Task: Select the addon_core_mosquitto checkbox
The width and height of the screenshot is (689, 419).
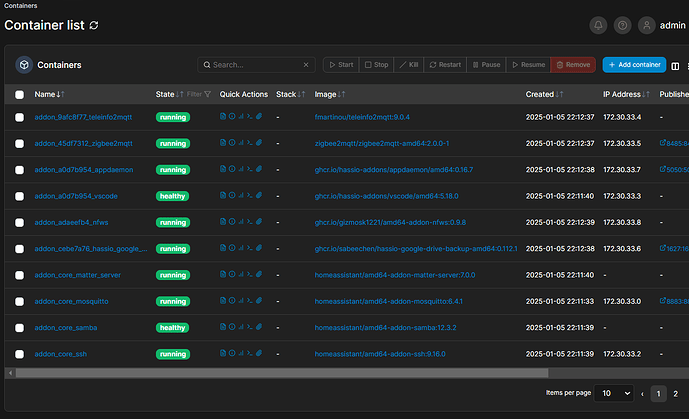Action: click(x=19, y=302)
